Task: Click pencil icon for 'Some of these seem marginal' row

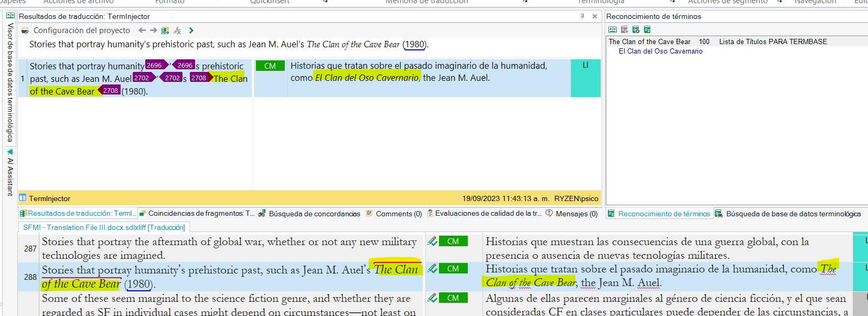Action: (x=432, y=298)
